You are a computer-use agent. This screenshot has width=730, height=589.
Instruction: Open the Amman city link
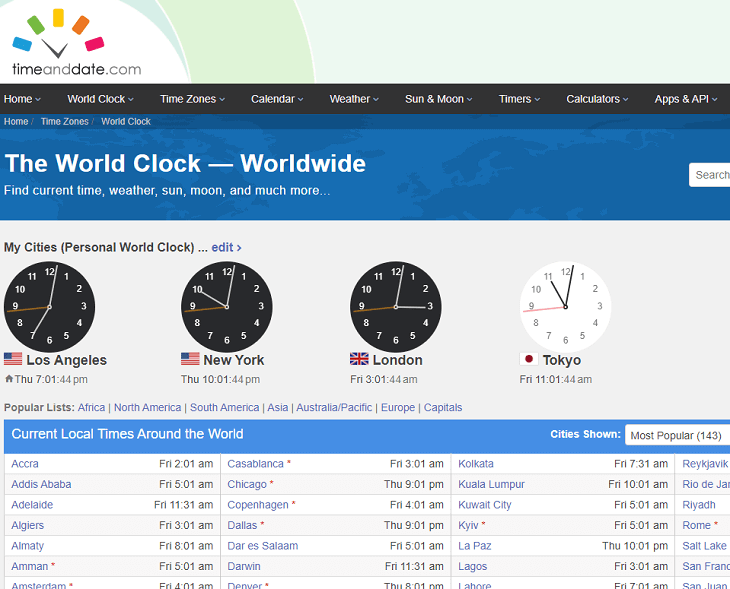(29, 566)
